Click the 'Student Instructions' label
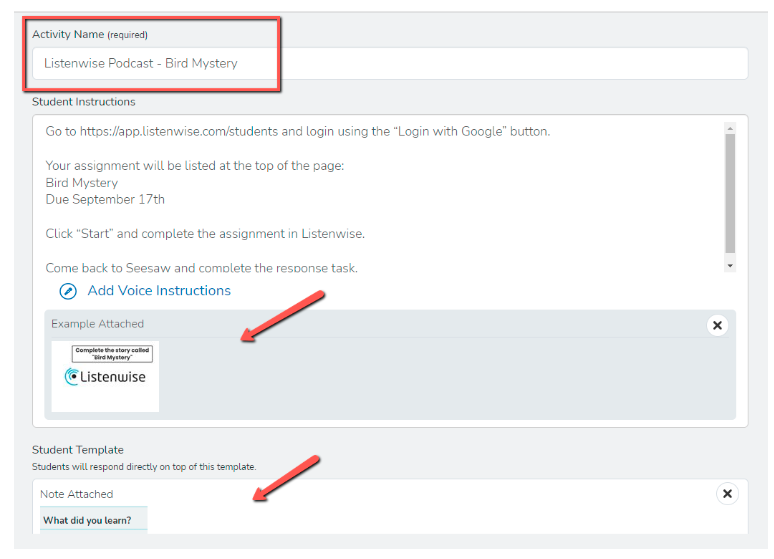Viewport: 774px width, 559px height. pyautogui.click(x=83, y=102)
